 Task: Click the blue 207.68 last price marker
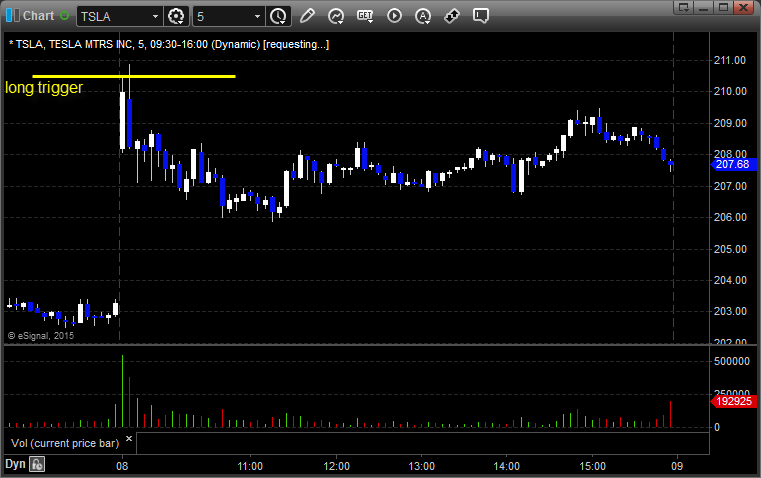tap(732, 165)
